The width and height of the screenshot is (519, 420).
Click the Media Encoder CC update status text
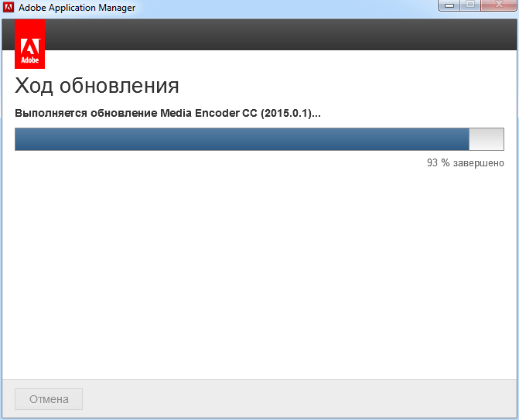pos(168,113)
